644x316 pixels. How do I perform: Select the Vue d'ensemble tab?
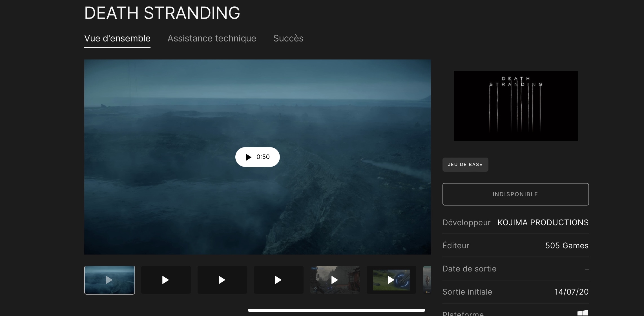[117, 38]
